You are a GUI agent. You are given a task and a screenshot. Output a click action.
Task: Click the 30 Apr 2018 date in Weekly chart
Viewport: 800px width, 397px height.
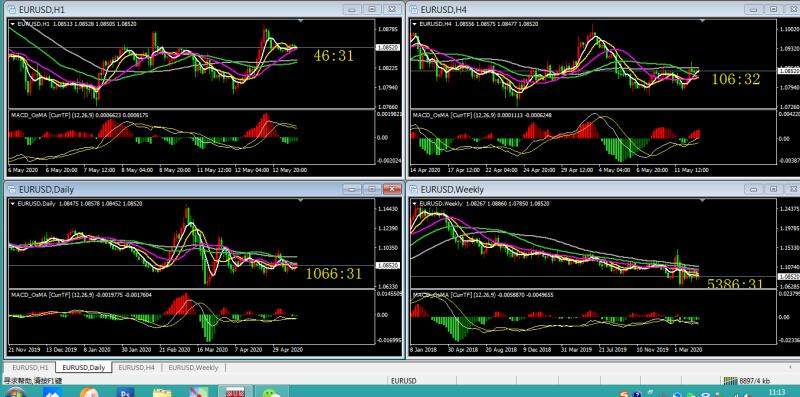click(x=463, y=350)
